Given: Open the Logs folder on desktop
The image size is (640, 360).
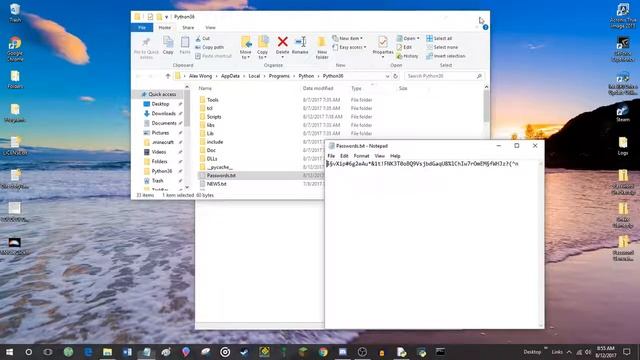Looking at the screenshot, I should [623, 146].
